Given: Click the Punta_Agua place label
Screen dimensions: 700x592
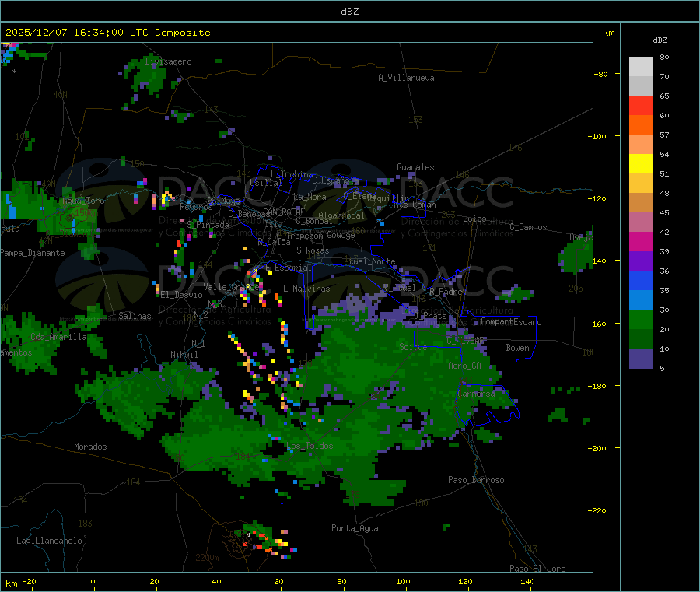Looking at the screenshot, I should point(355,528).
